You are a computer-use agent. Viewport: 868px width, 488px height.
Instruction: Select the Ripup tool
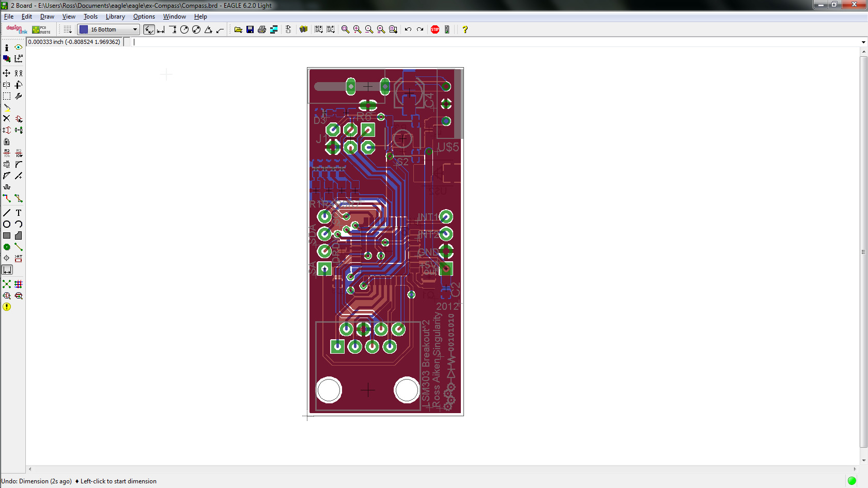pyautogui.click(x=19, y=198)
